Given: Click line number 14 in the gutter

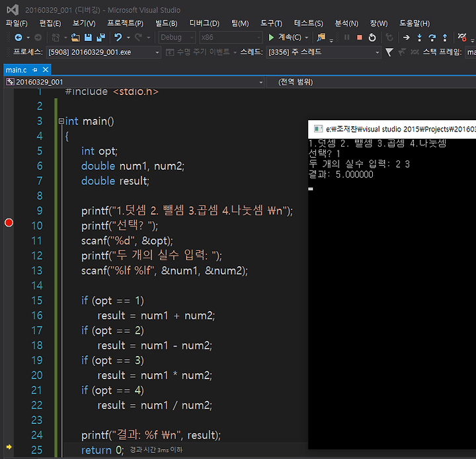Looking at the screenshot, I should tap(37, 285).
